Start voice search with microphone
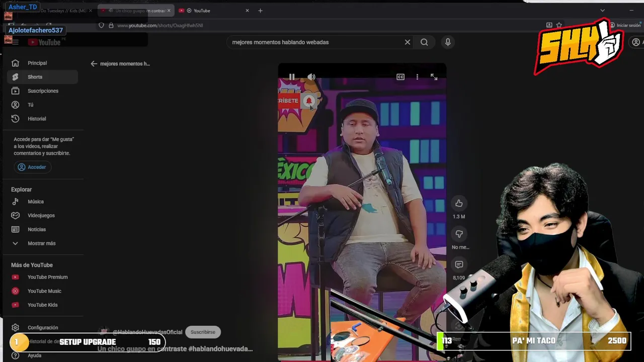 pos(448,42)
